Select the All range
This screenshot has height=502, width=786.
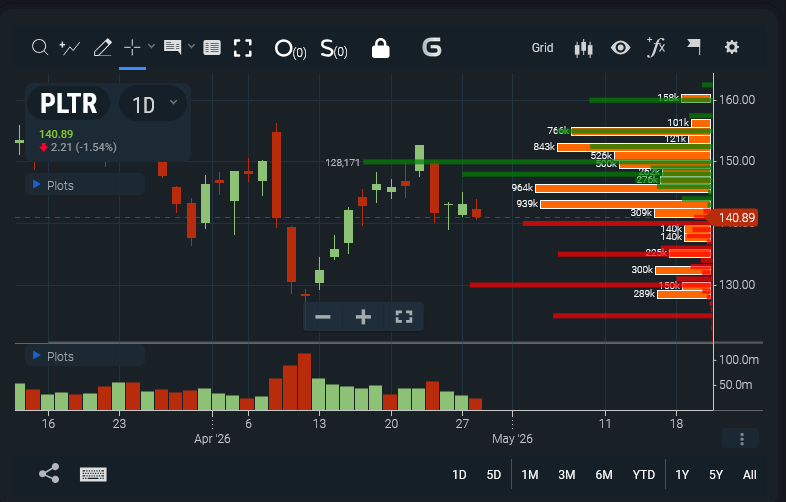(750, 474)
